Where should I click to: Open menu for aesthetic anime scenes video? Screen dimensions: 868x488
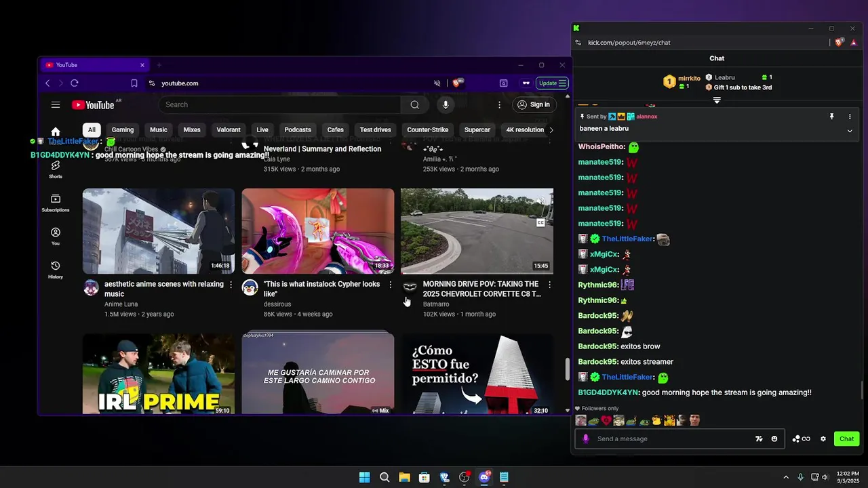click(231, 285)
